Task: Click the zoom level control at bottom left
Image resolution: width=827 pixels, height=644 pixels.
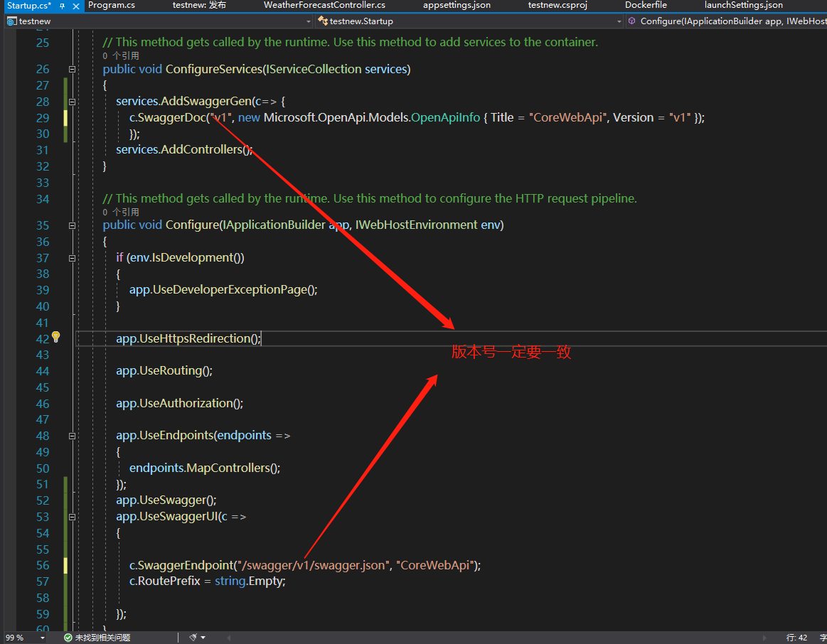Action: click(x=14, y=637)
